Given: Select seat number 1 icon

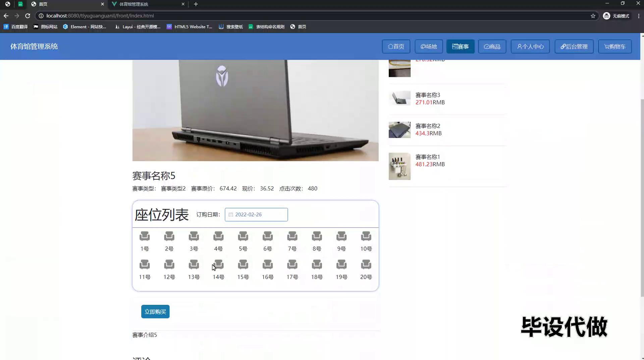Looking at the screenshot, I should pos(145,236).
